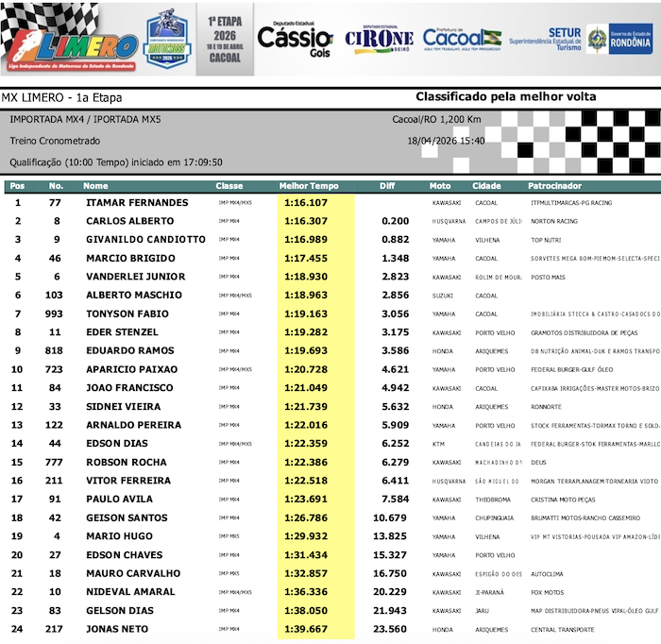Click the Pos column header
This screenshot has width=661, height=644.
[x=18, y=186]
